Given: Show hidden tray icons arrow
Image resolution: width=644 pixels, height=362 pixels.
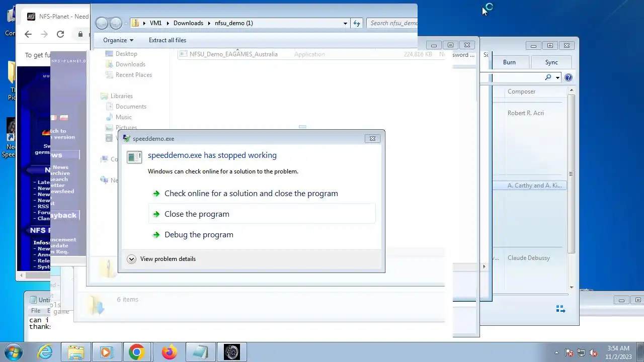Looking at the screenshot, I should tap(556, 353).
